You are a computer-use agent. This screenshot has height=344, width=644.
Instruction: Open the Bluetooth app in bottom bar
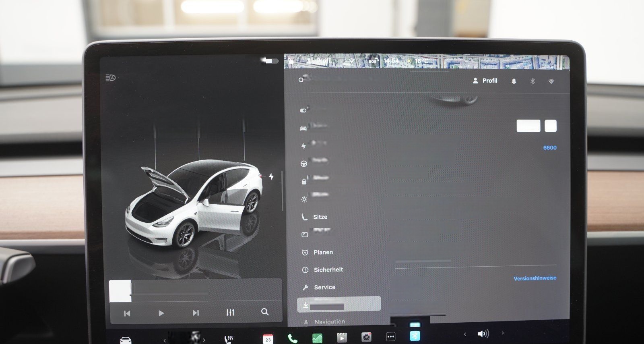click(415, 336)
